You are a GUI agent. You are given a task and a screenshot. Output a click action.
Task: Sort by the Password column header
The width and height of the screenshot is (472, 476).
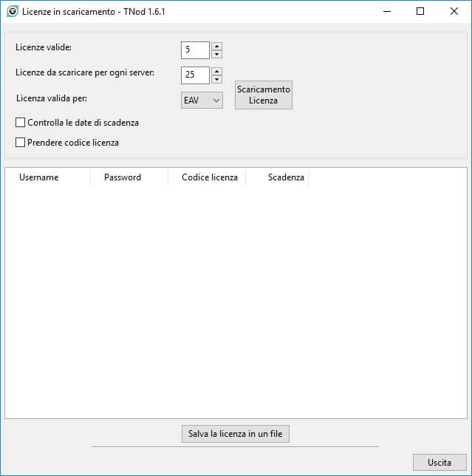pos(129,177)
